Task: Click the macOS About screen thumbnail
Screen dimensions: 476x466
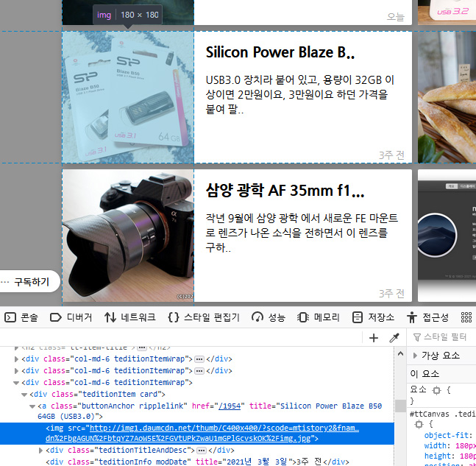Action: coord(447,236)
